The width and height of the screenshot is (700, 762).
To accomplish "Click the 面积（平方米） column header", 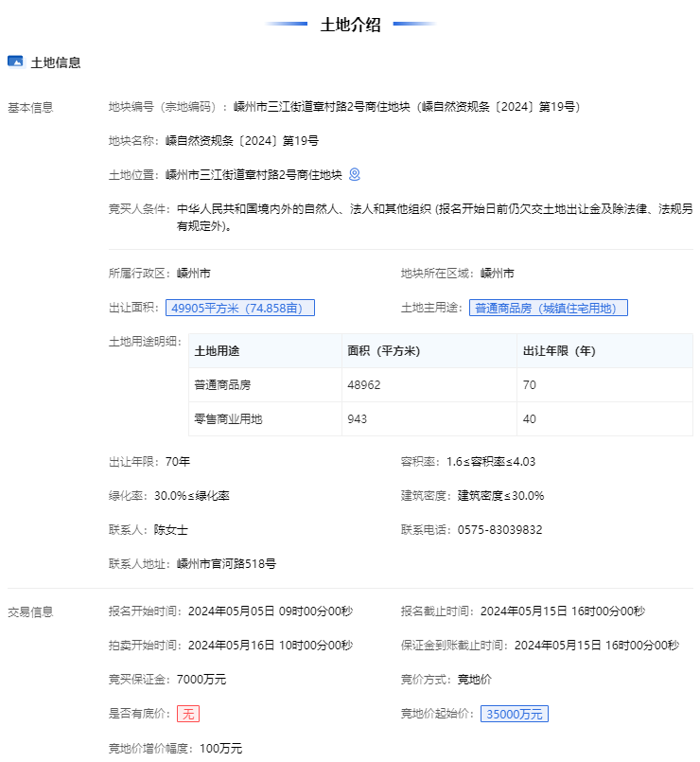I will (x=384, y=351).
